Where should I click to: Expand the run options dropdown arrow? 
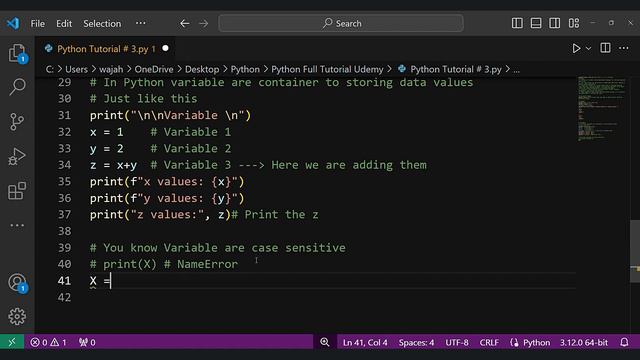pos(588,49)
